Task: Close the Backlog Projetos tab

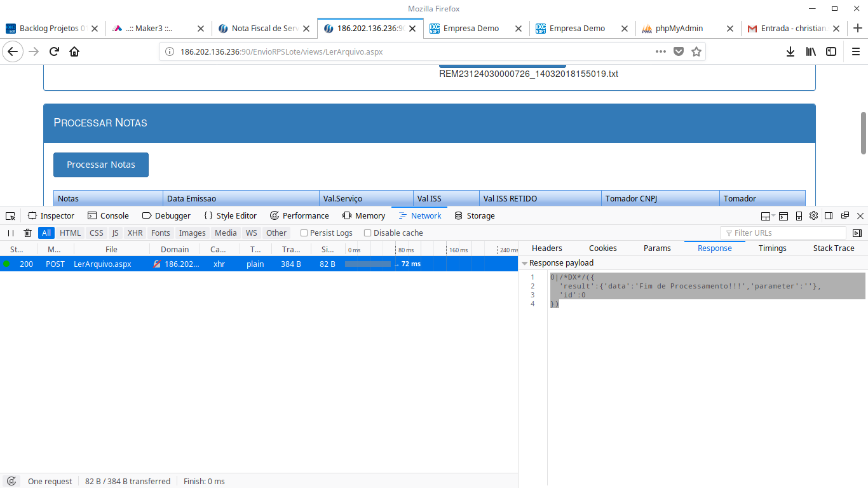Action: coord(95,28)
